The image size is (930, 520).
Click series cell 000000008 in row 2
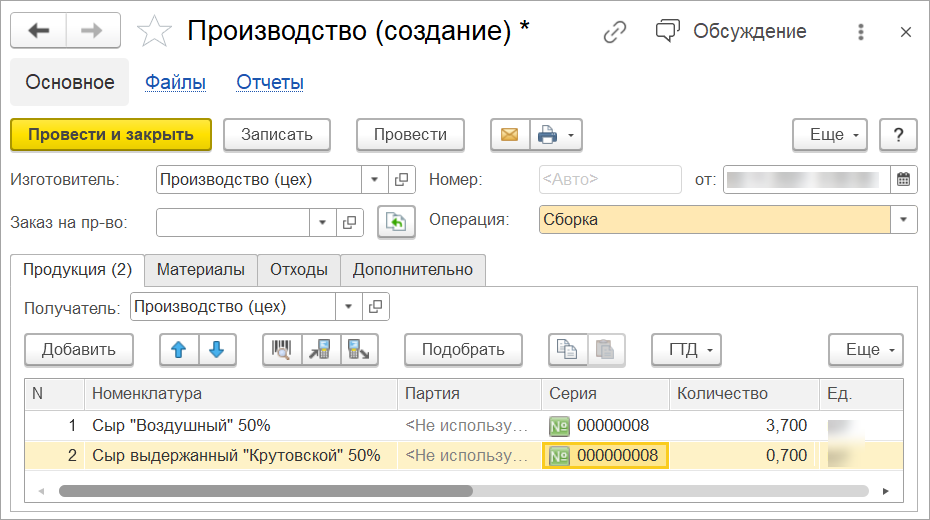[x=605, y=455]
